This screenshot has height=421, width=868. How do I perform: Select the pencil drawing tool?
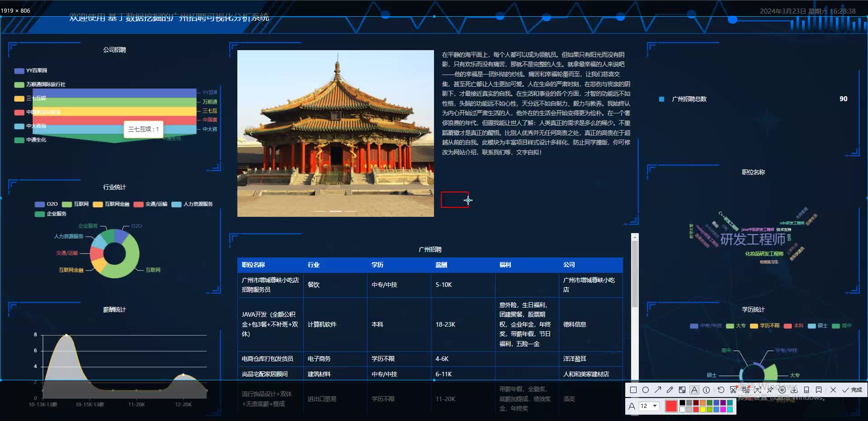[670, 390]
